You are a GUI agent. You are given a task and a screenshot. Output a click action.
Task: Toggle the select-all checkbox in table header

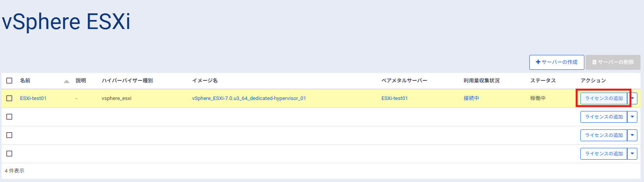pyautogui.click(x=9, y=81)
